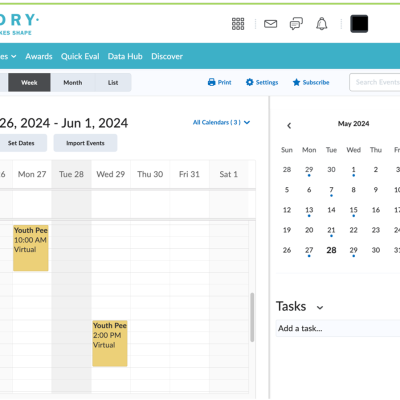Open the user profile avatar menu

point(359,24)
